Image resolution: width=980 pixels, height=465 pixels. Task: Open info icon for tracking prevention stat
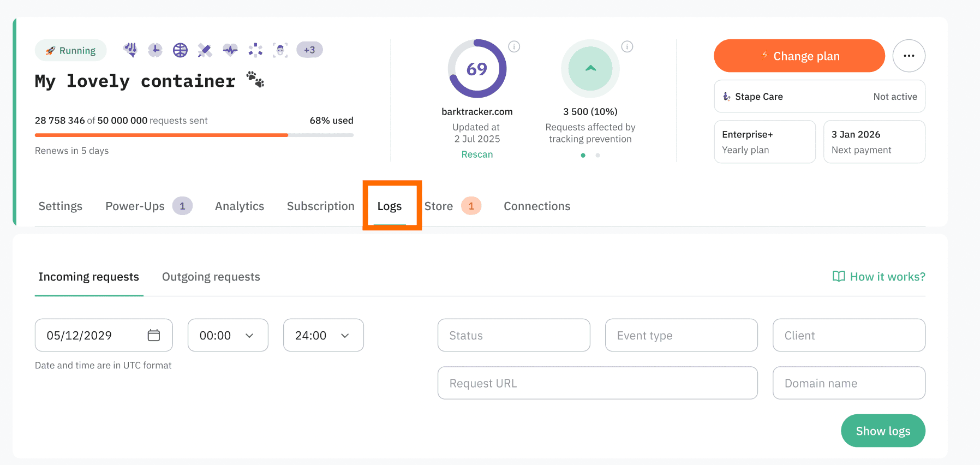click(x=627, y=46)
